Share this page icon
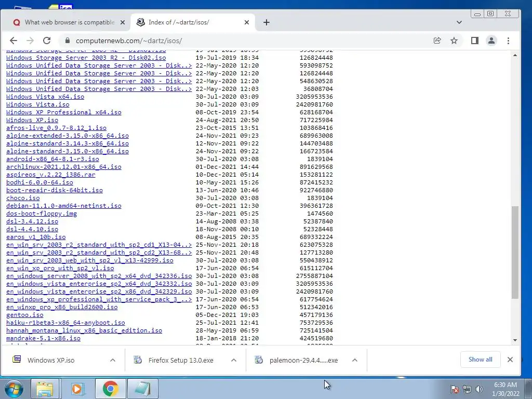532x399 pixels. (437, 41)
